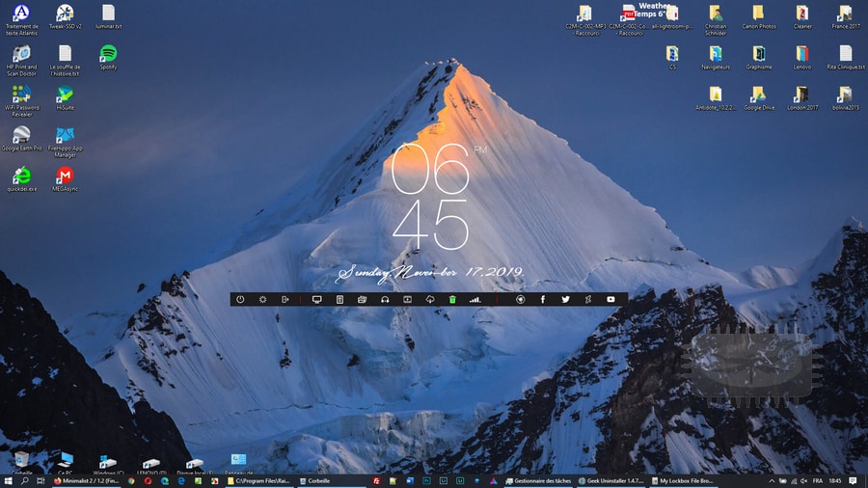Click the signal bars network icon in dock
This screenshot has width=868, height=488.
[x=475, y=299]
